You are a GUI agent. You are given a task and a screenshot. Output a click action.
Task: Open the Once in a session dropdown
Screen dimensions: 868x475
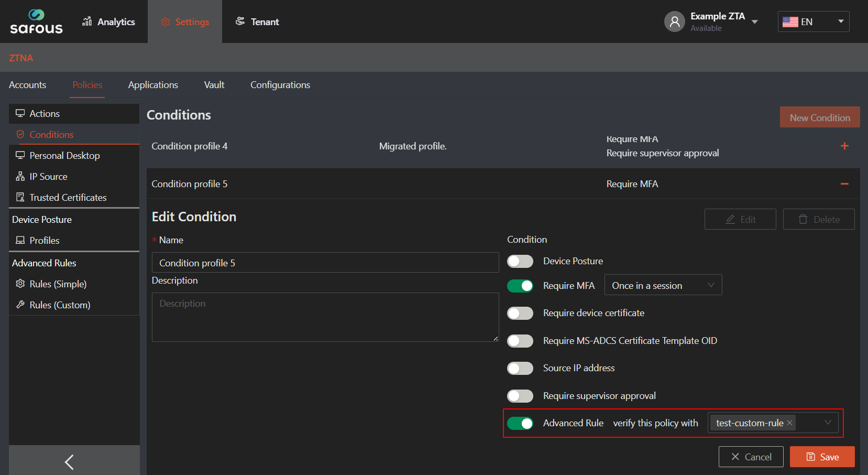pos(663,285)
